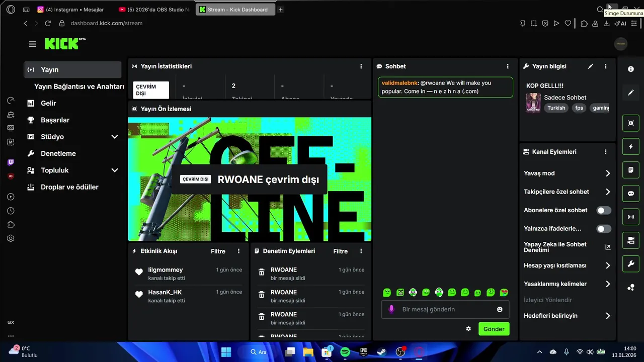Open Takipçilere özel sohbet arrow
Image resolution: width=644 pixels, height=362 pixels.
pyautogui.click(x=608, y=192)
